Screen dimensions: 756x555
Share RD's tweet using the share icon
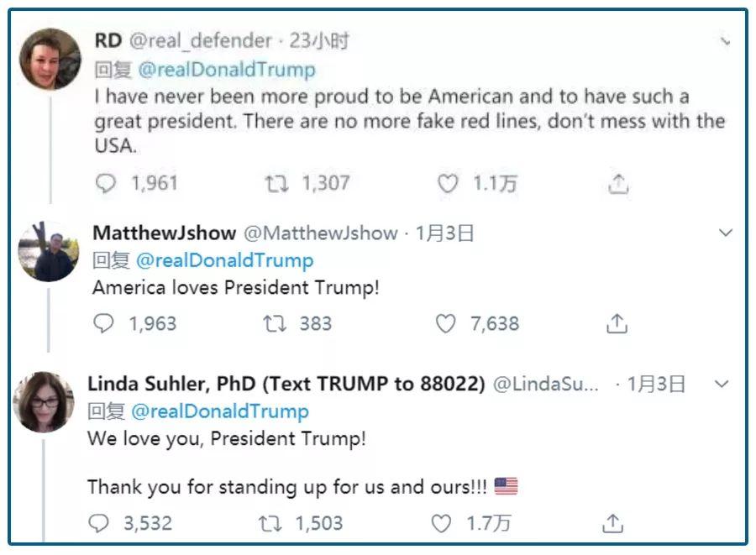618,184
